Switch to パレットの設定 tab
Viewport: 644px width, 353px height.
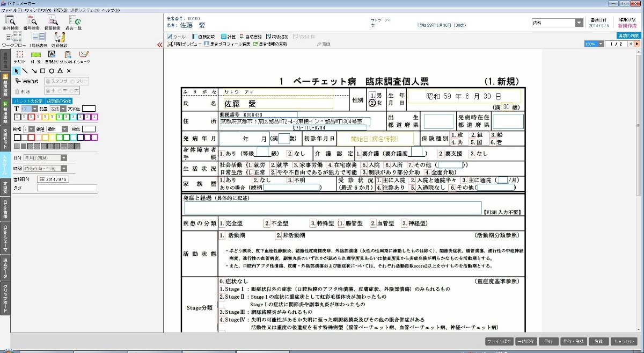(28, 101)
